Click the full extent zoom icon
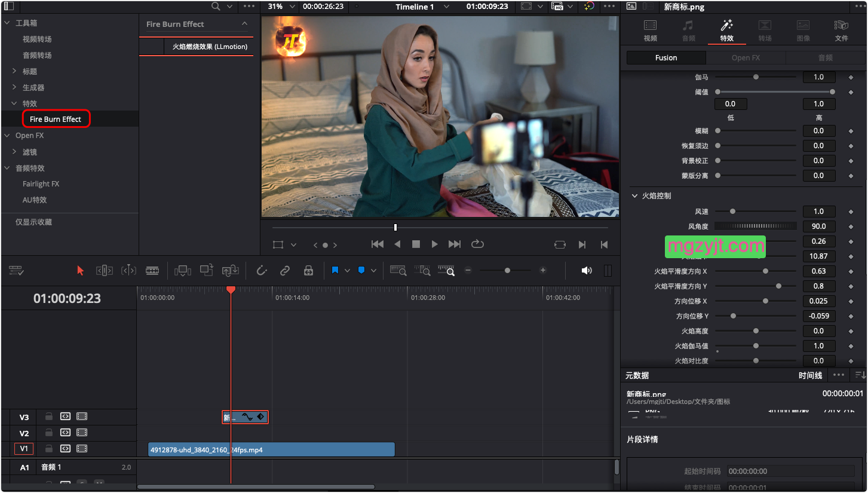This screenshot has width=868, height=493. (398, 271)
